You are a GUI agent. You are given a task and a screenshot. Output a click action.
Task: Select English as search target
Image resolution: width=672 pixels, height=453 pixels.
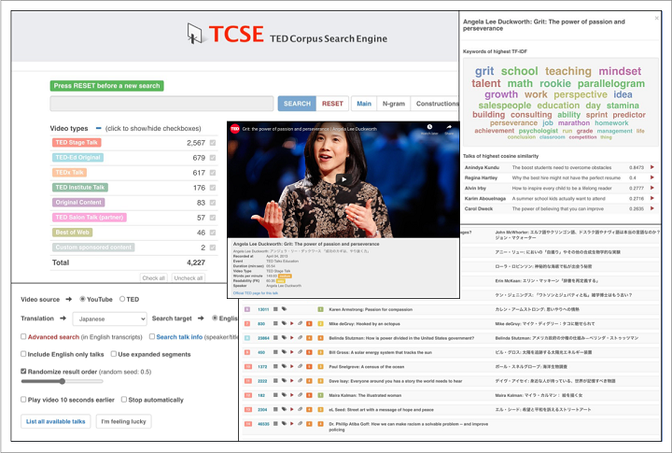pos(215,318)
